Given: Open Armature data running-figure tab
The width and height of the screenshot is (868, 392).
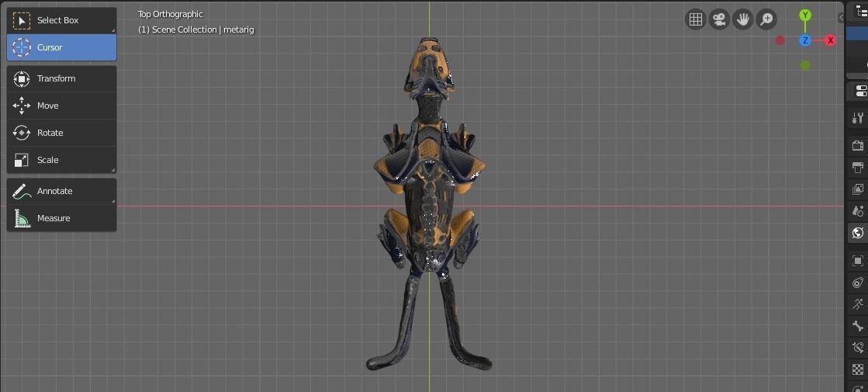Looking at the screenshot, I should 858,304.
